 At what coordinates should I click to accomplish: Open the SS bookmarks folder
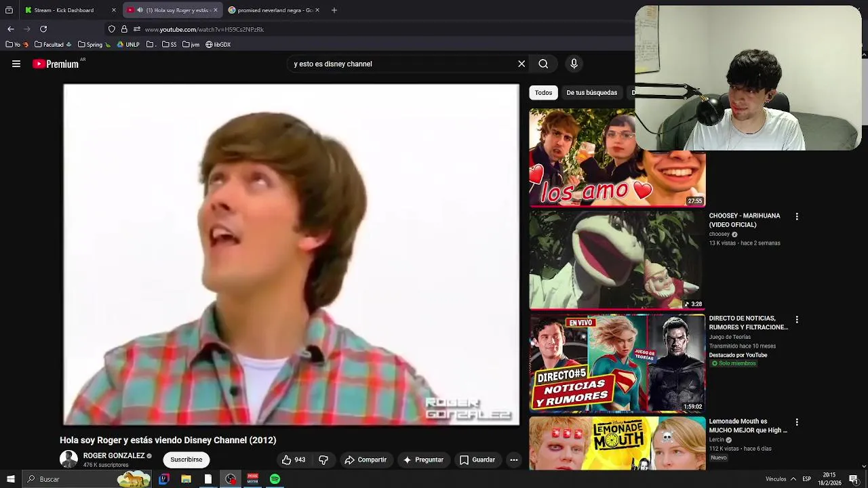169,45
